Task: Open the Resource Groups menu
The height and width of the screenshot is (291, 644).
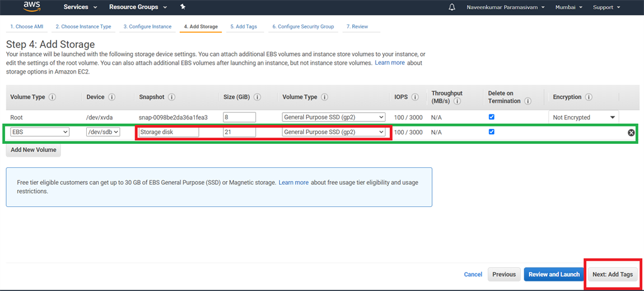Action: click(x=138, y=7)
